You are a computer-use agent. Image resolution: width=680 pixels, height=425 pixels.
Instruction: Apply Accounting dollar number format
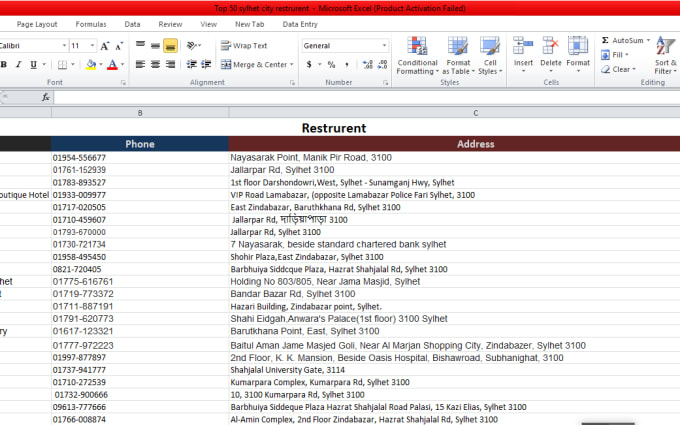tap(309, 65)
